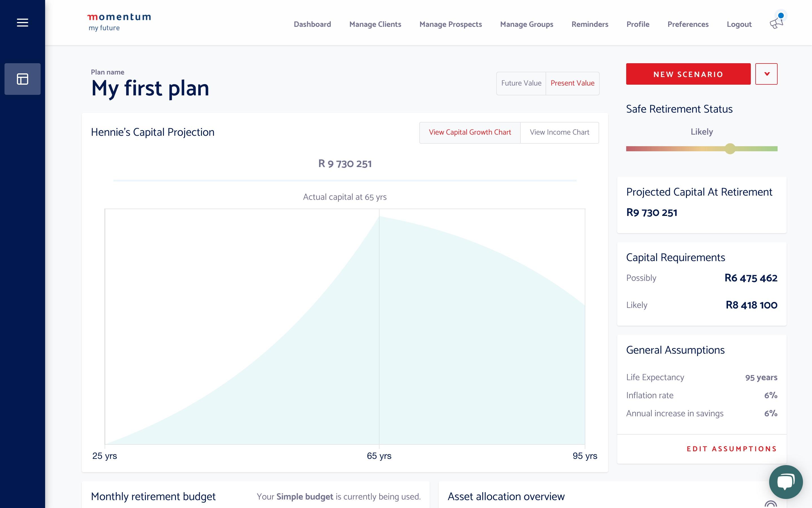Open Preferences
This screenshot has height=508, width=812.
pos(688,24)
